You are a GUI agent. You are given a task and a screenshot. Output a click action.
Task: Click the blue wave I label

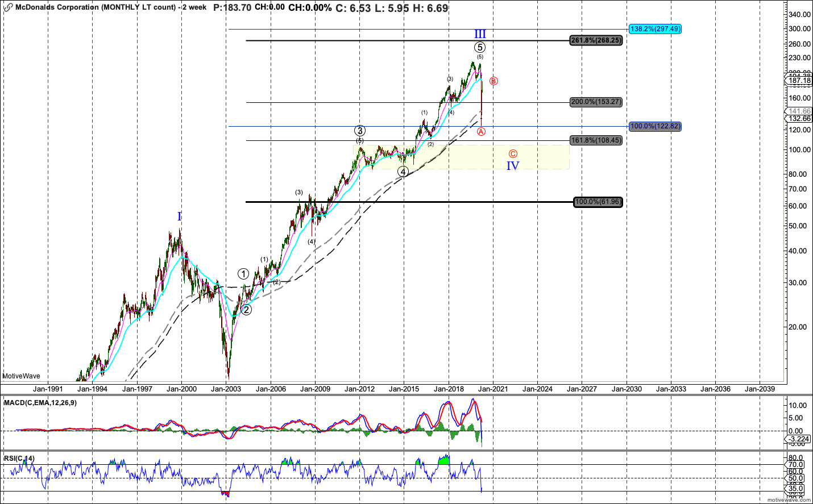pos(180,216)
